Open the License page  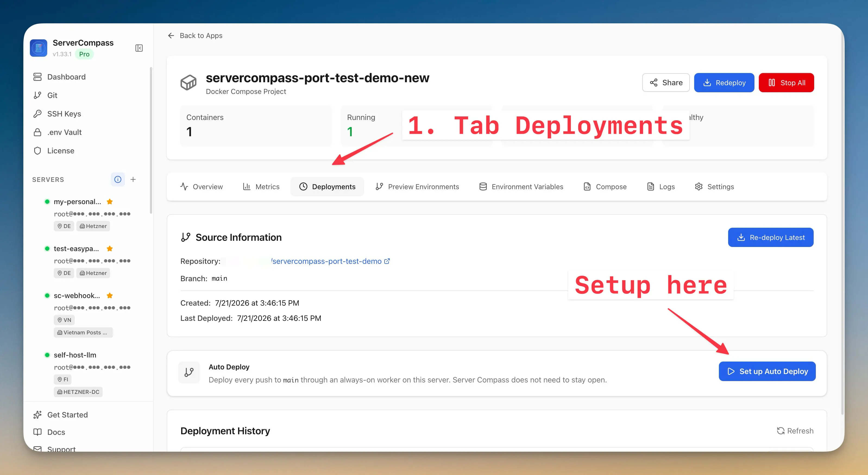(61, 150)
